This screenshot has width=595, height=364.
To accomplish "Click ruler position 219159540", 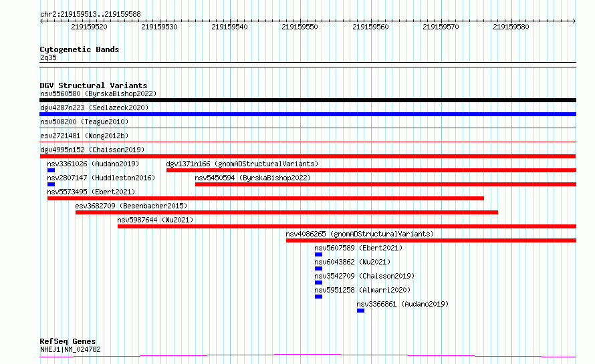I will click(229, 27).
